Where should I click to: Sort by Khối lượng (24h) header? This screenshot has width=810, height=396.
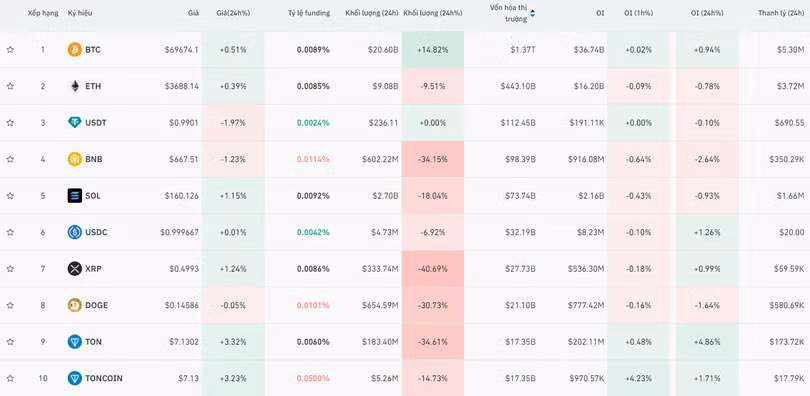[x=372, y=13]
